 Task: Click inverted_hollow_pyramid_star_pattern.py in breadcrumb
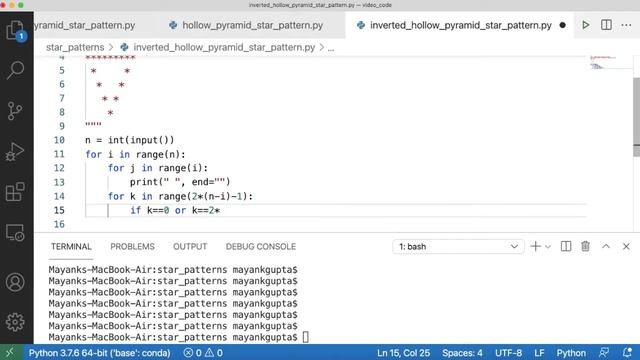click(x=224, y=47)
